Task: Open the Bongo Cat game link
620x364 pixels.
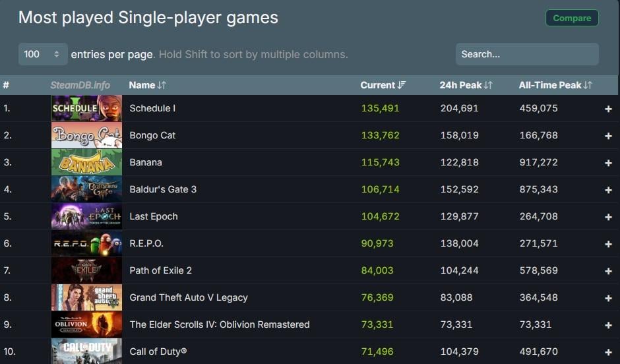Action: (x=152, y=135)
